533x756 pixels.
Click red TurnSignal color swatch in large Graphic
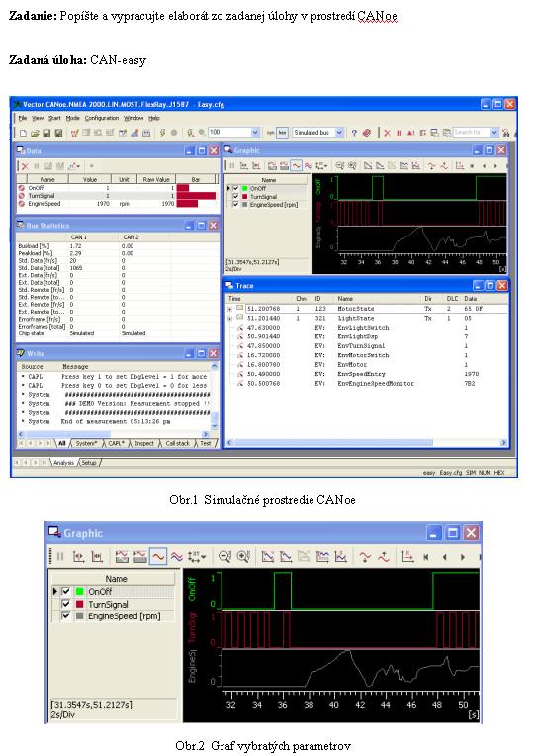pyautogui.click(x=79, y=604)
